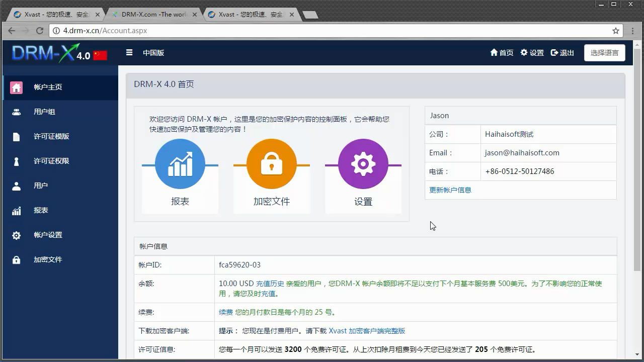Screen dimensions: 644x362
Task: Open the orange 加密文件 lock icon
Action: click(272, 164)
